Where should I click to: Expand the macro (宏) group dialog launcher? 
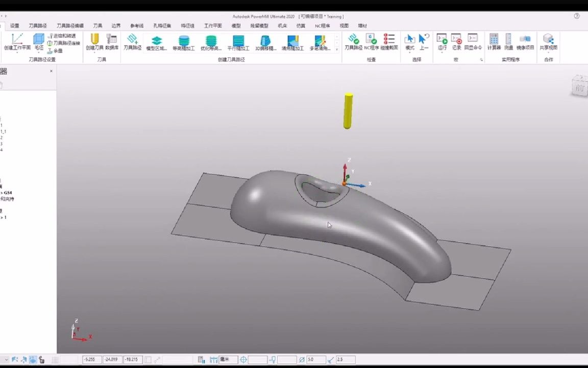point(481,60)
